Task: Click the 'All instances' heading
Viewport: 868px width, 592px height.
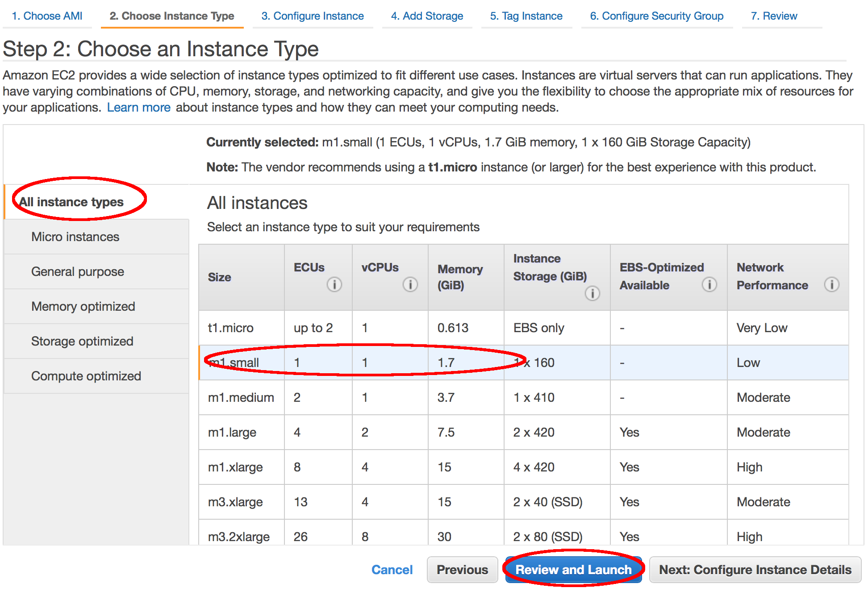Action: point(257,203)
